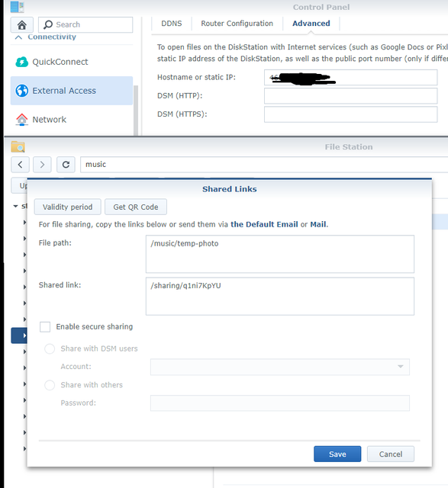Refresh the File Station folder view
The width and height of the screenshot is (448, 488).
pos(66,165)
